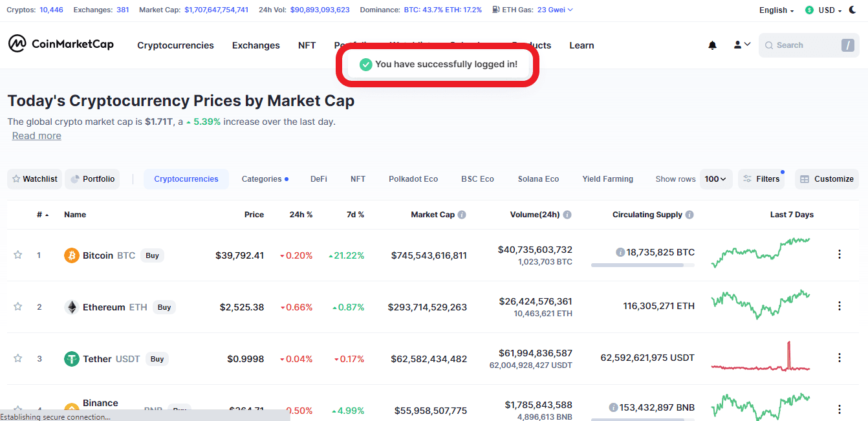Open the user account menu
Viewport: 868px width, 421px height.
742,45
